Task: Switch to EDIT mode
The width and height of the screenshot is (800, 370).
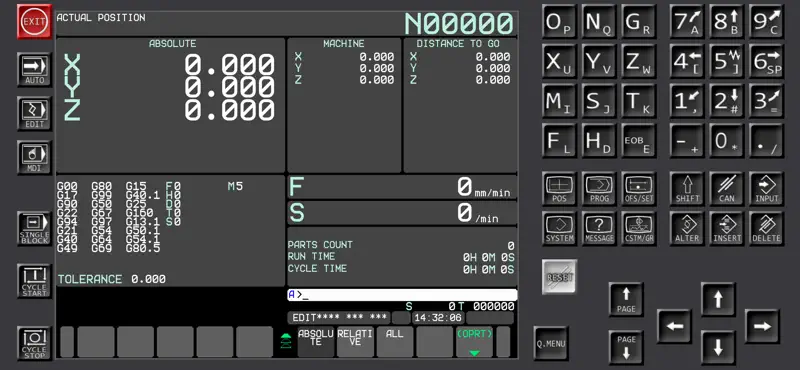Action: (x=35, y=113)
